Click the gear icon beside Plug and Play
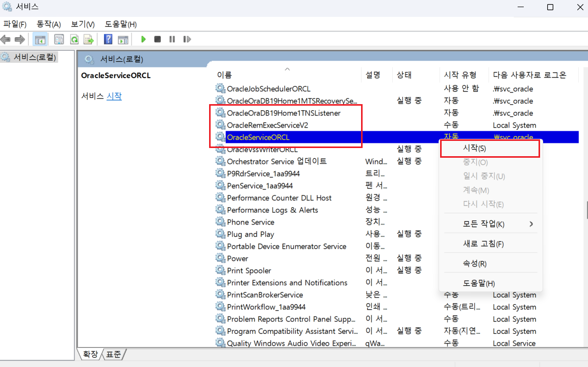This screenshot has height=367, width=588. (220, 234)
